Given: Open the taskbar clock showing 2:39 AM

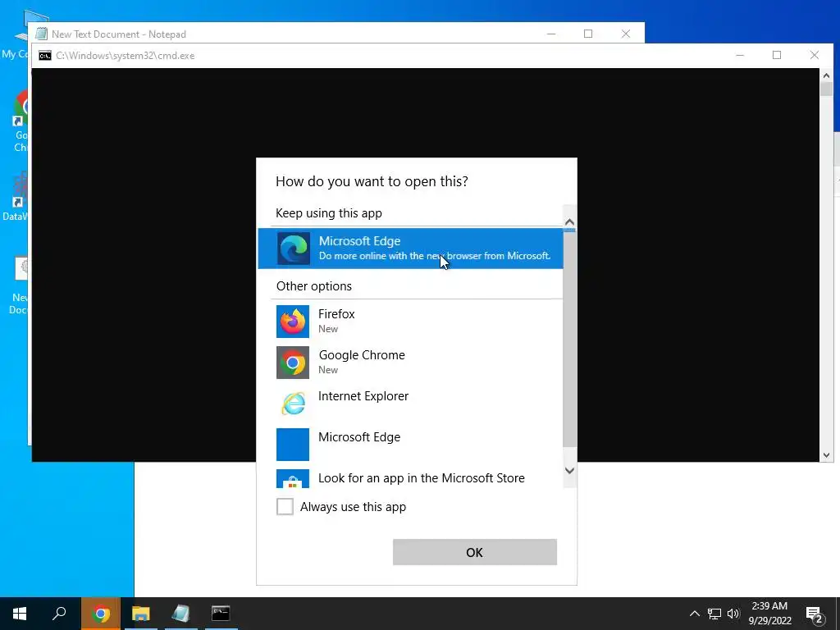Looking at the screenshot, I should (769, 614).
